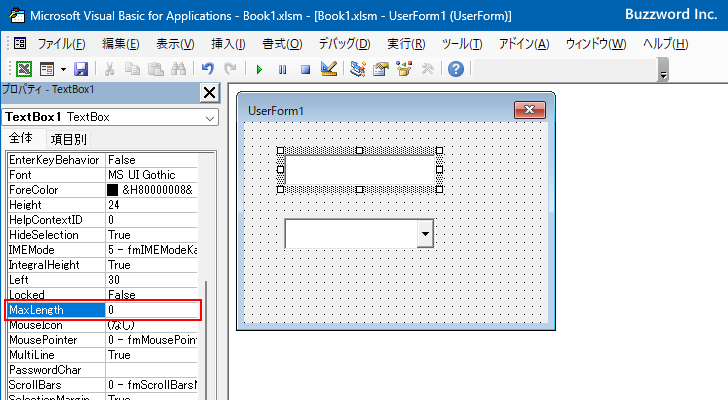
Task: Click the Insert UserForm toolbar icon
Action: [x=47, y=69]
